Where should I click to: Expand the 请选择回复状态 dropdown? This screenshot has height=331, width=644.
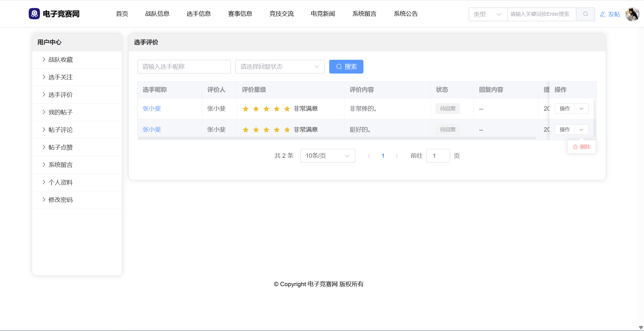tap(279, 67)
